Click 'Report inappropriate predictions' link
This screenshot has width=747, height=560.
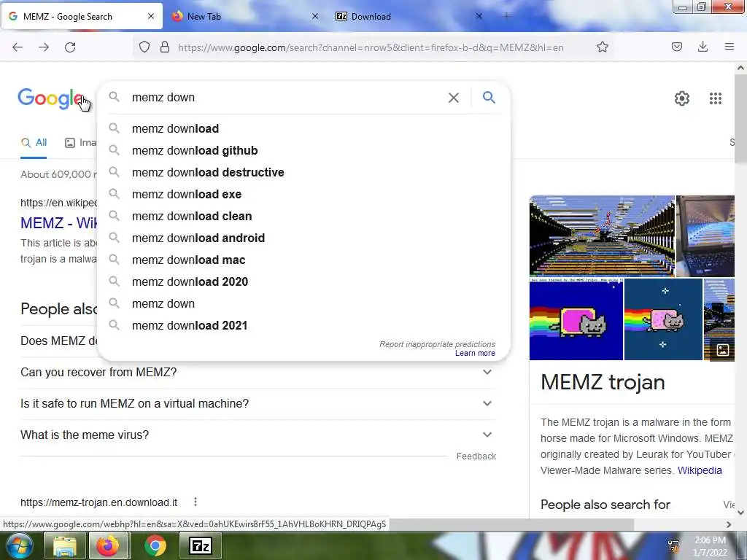(437, 344)
